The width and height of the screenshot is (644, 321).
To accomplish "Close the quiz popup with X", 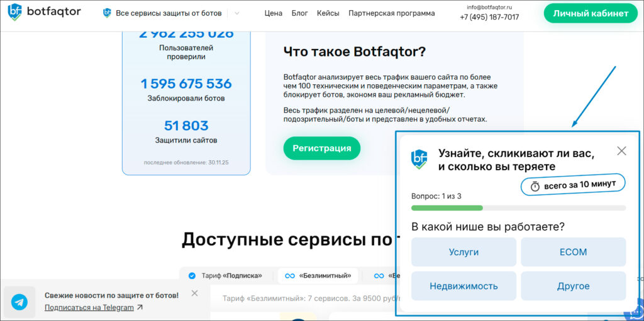I will [622, 151].
